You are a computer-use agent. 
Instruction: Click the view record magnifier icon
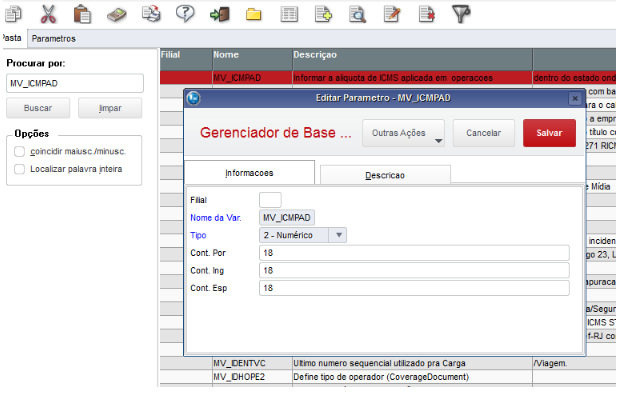pyautogui.click(x=357, y=14)
